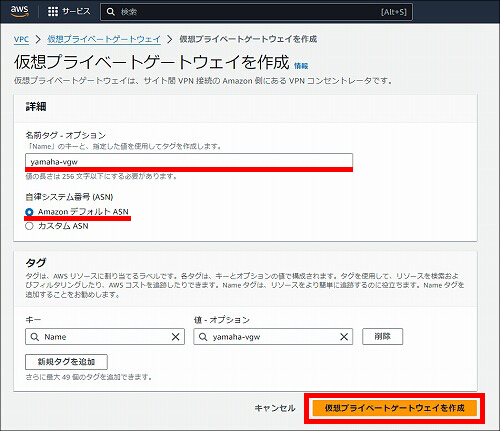Viewport: 500px width, 431px height.
Task: Click the AWS logo home icon
Action: pyautogui.click(x=20, y=11)
